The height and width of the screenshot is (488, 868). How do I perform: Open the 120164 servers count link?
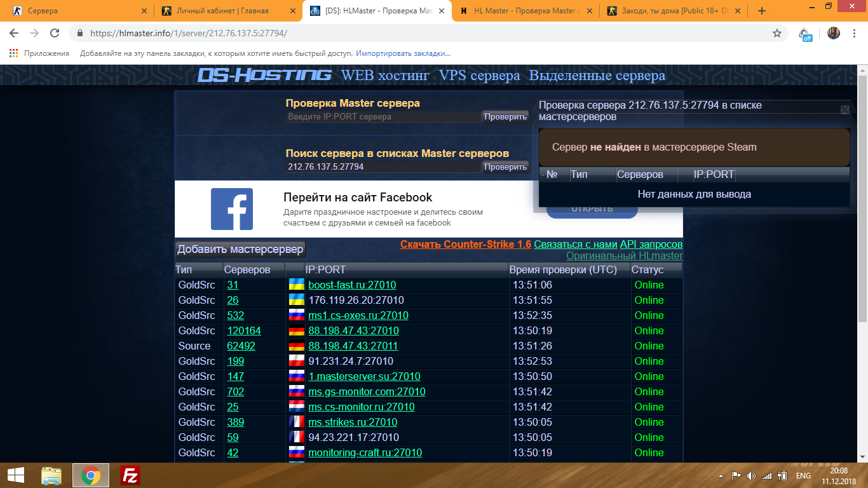tap(244, 330)
